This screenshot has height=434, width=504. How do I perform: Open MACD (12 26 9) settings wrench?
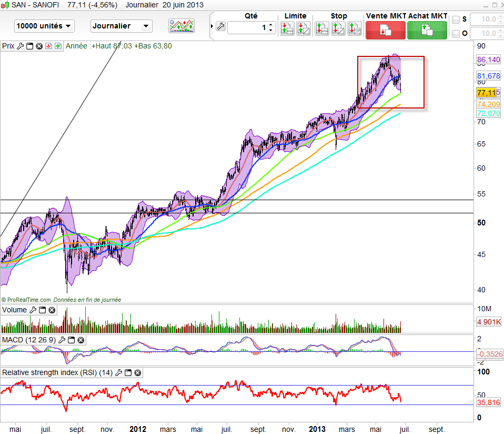pos(63,340)
